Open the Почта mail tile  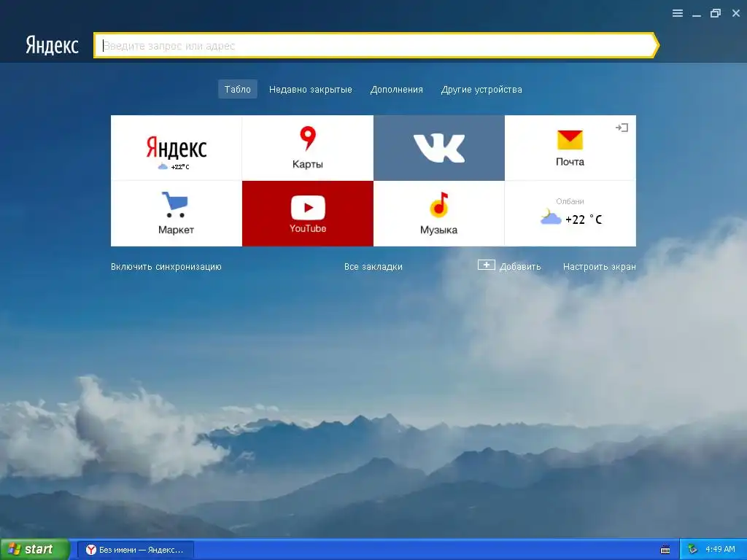click(570, 147)
